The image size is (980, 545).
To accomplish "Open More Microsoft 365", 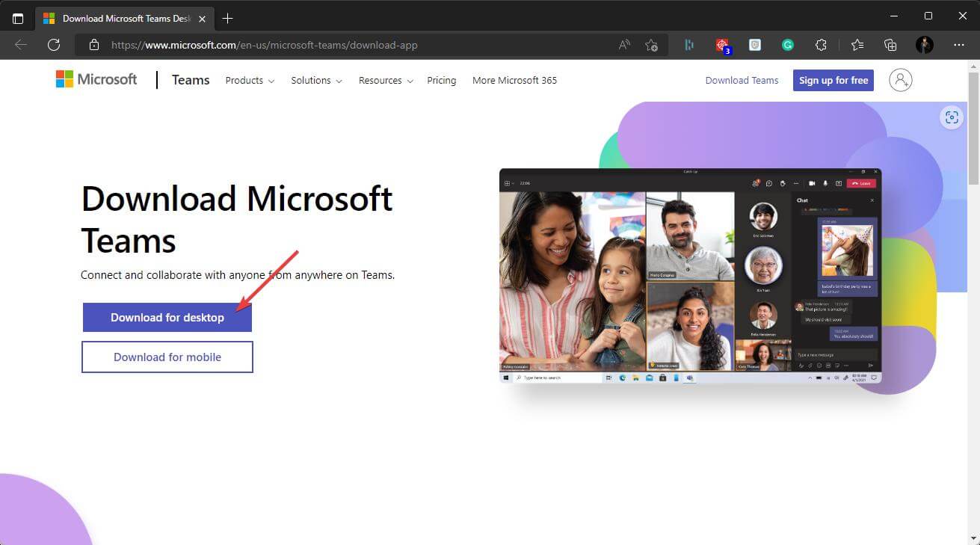I will pos(514,80).
